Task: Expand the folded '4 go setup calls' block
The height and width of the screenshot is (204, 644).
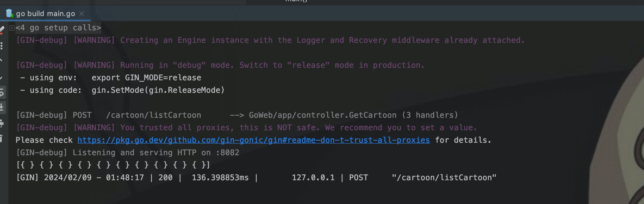Action: pyautogui.click(x=12, y=28)
